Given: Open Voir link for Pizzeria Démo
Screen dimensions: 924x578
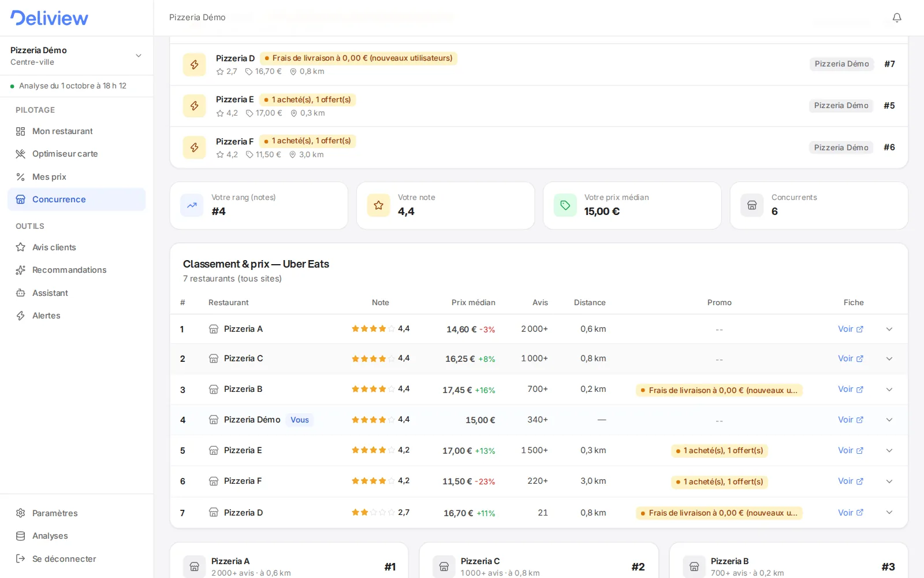Looking at the screenshot, I should click(851, 420).
